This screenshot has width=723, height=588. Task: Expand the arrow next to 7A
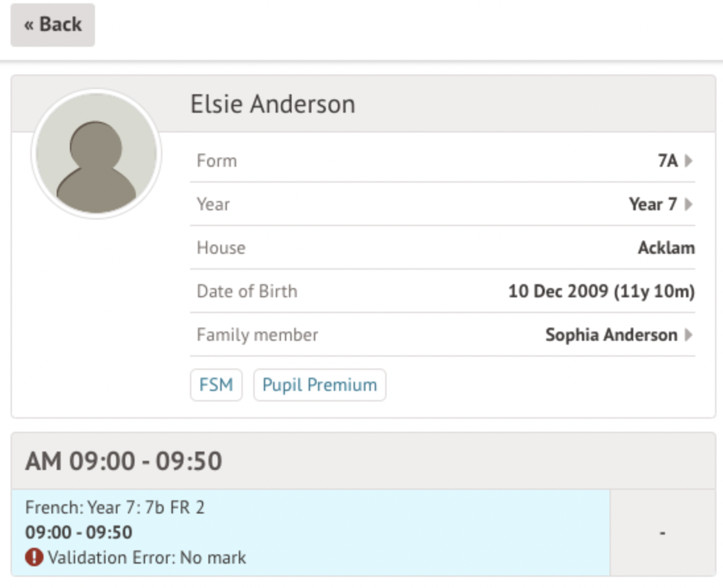point(689,161)
